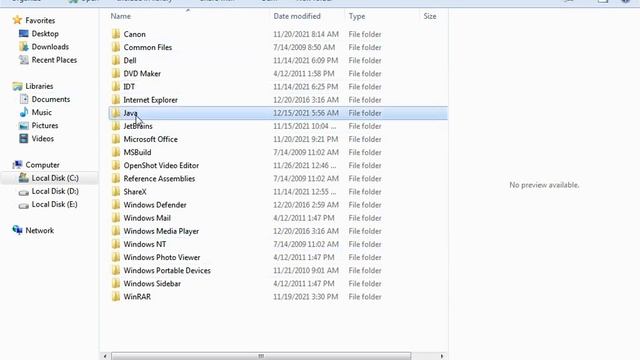Select the Windows NT folder icon
This screenshot has height=360, width=640.
click(x=116, y=244)
